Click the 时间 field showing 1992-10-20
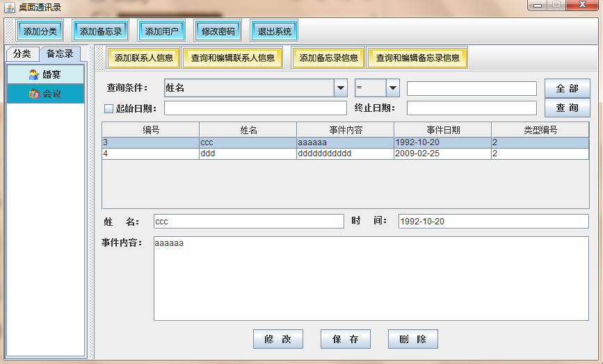 tap(493, 221)
